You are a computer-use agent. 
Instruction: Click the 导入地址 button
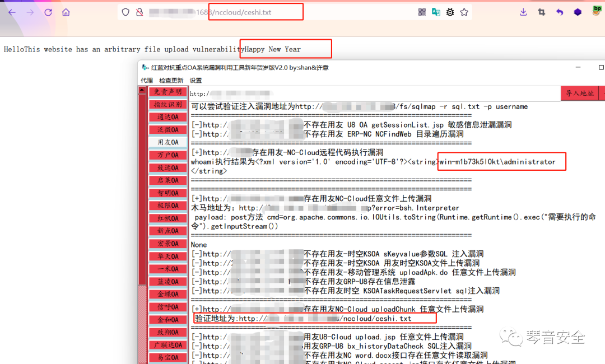coord(580,94)
